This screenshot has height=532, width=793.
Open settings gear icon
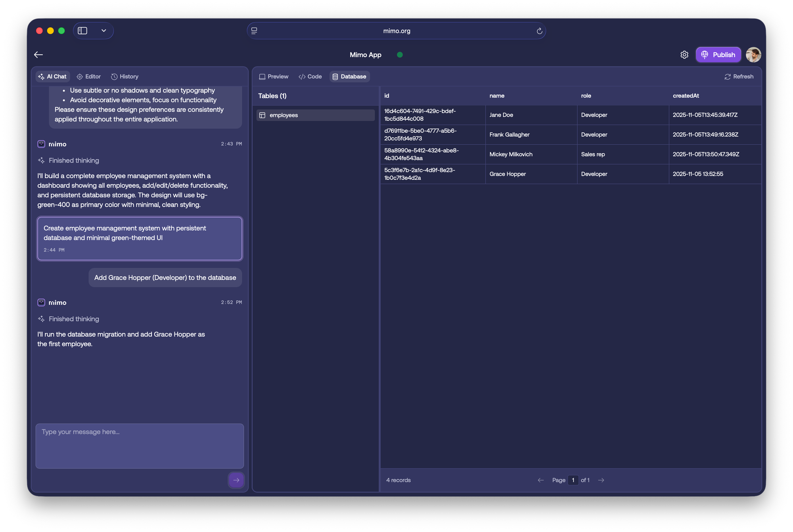coord(684,55)
